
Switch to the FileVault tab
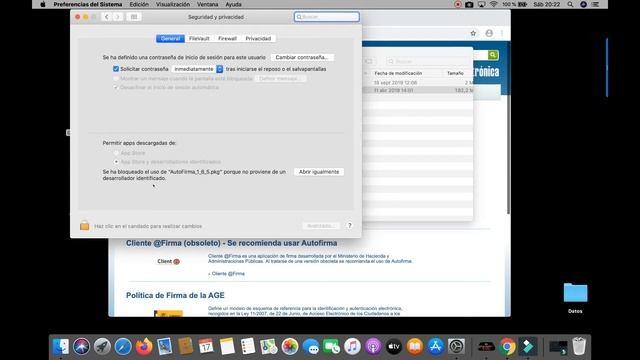pos(199,38)
